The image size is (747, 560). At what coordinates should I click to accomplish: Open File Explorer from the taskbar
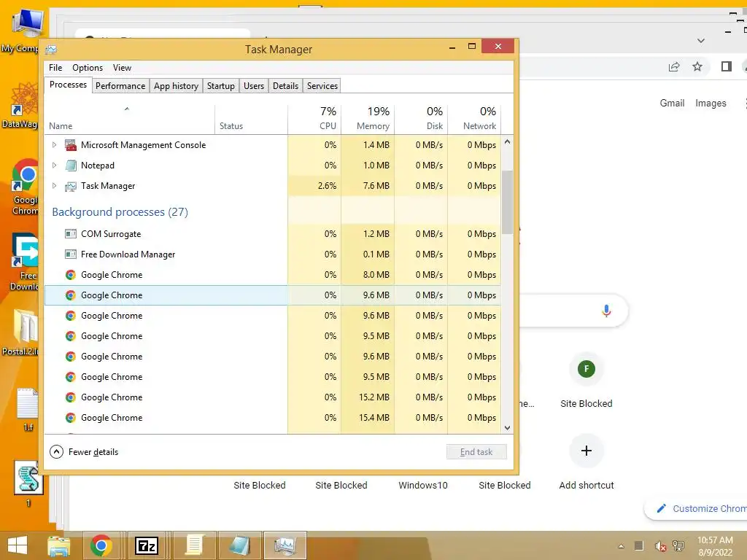pyautogui.click(x=59, y=545)
